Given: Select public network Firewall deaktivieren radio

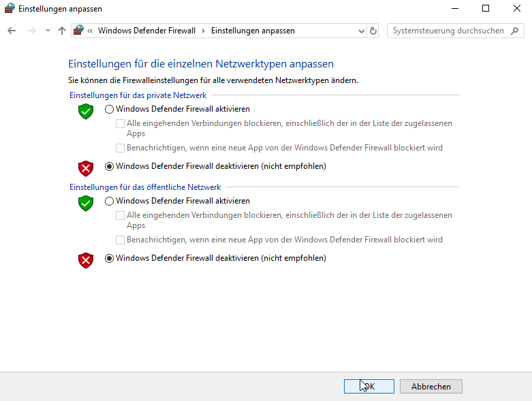Looking at the screenshot, I should (109, 258).
